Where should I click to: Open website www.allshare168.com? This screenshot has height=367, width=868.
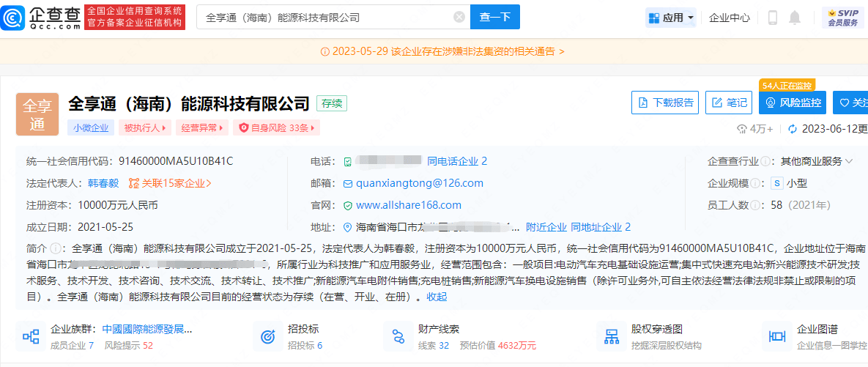tap(409, 205)
